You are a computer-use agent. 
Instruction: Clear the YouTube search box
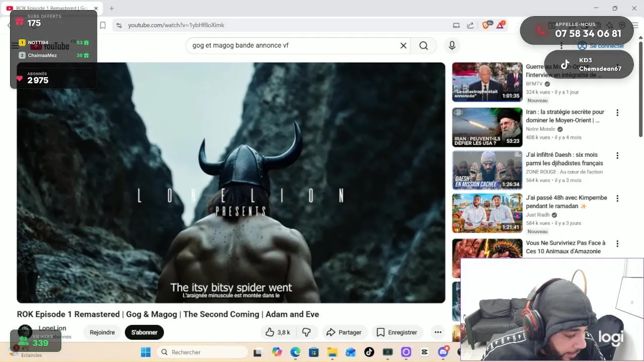[x=403, y=46]
